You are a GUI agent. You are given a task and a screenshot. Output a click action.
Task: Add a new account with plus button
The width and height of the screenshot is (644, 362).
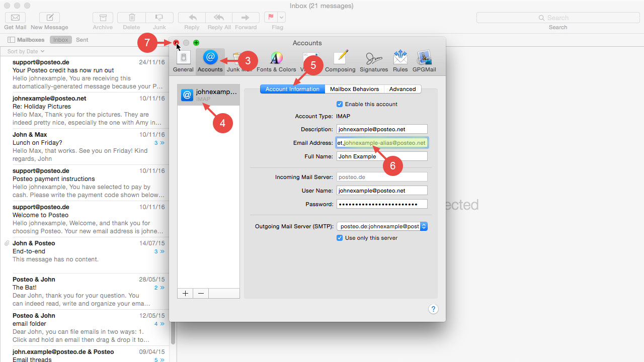(x=185, y=293)
